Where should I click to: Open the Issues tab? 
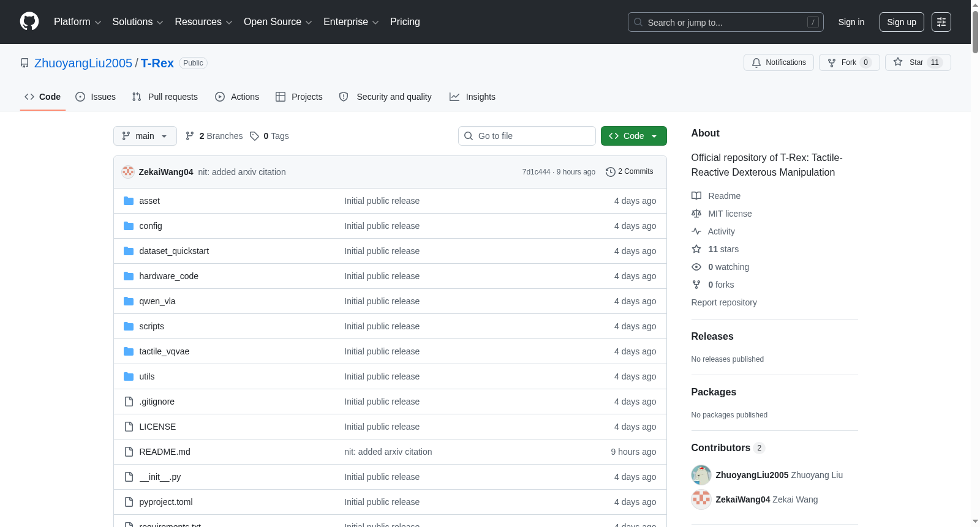(x=96, y=97)
